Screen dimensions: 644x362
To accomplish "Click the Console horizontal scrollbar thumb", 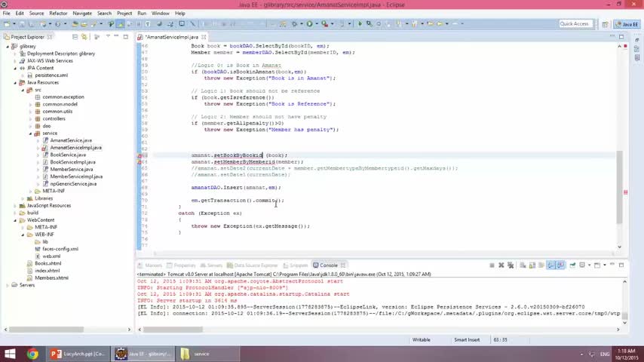I will coord(173,330).
